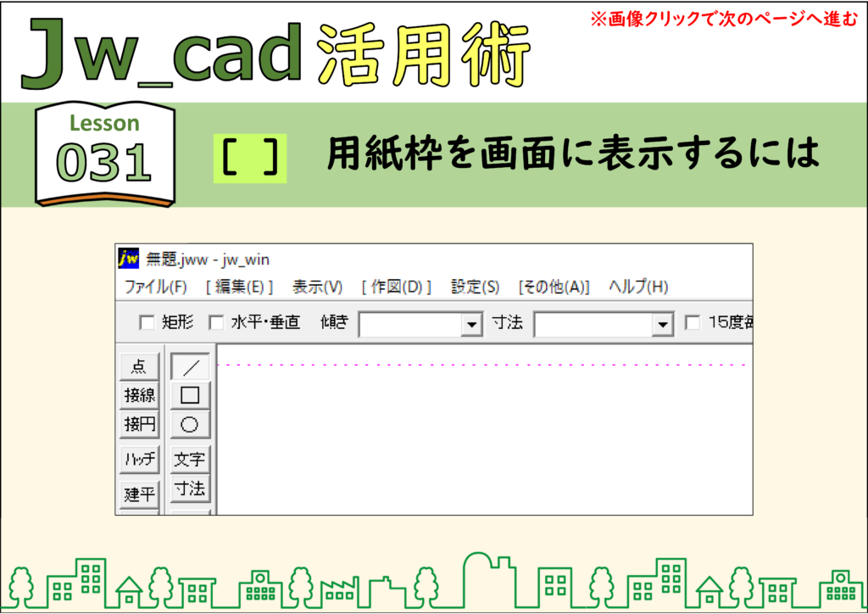
Task: Click the ハッチ tool button
Action: 140,459
